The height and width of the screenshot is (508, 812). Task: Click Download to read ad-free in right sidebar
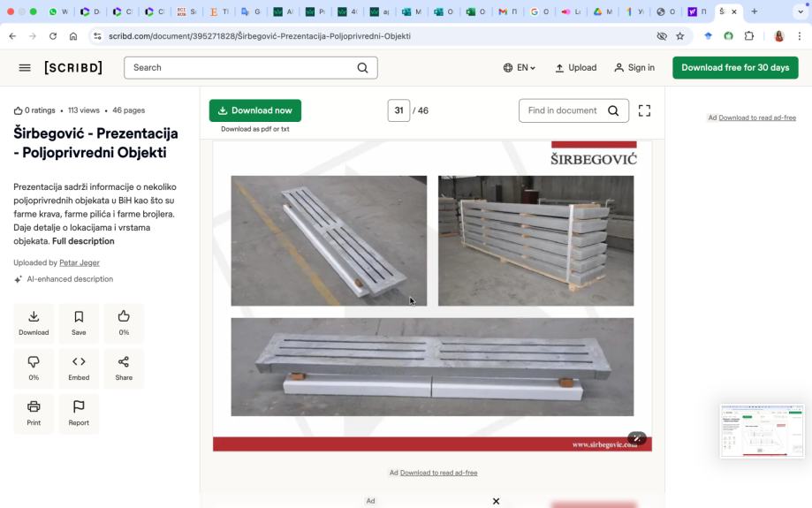(x=757, y=118)
